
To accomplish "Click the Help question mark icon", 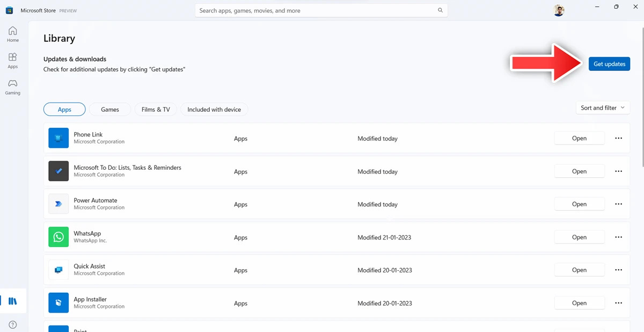I will pyautogui.click(x=12, y=324).
